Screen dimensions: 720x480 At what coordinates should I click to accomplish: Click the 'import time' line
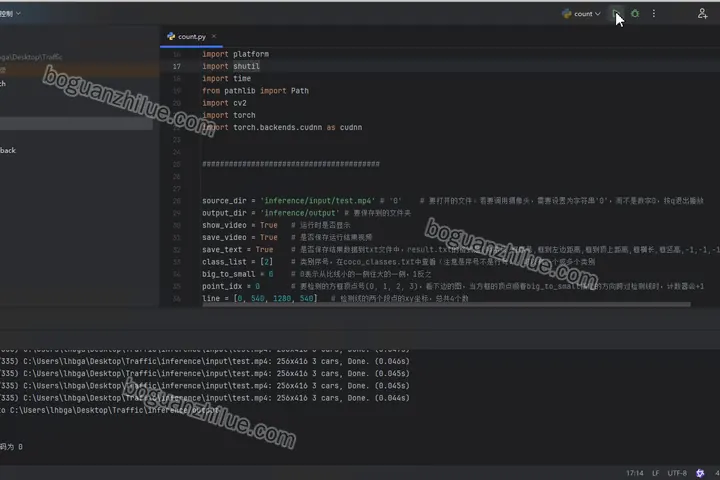click(x=226, y=79)
